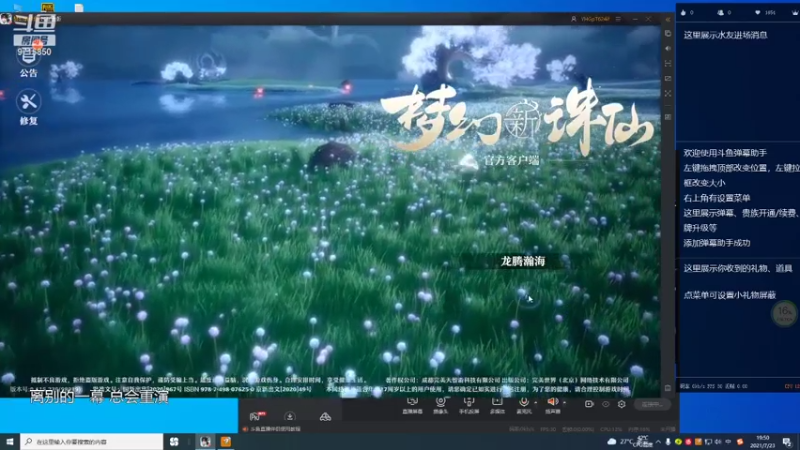
Task: Click the 添加弹幕助手成功 message
Action: 717,243
